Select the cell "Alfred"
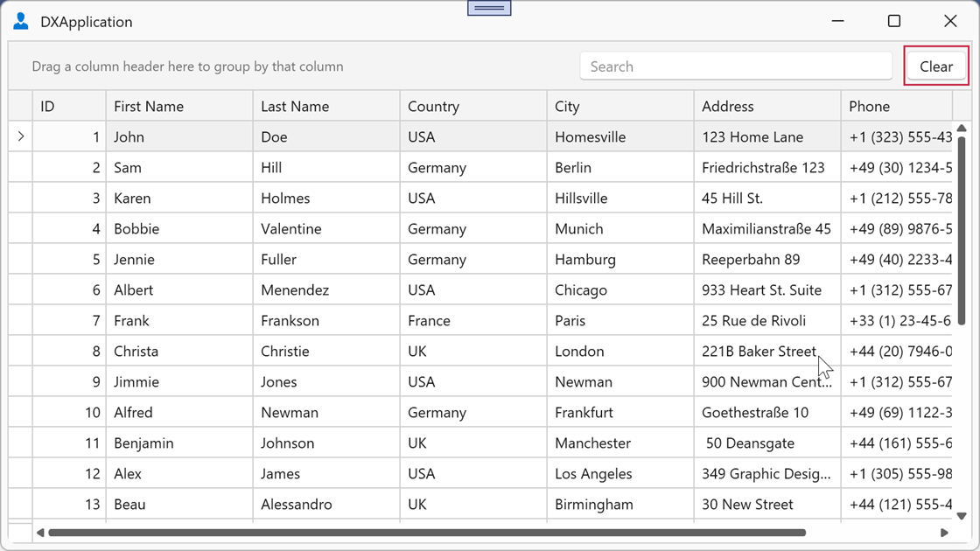The image size is (980, 551). [x=179, y=412]
